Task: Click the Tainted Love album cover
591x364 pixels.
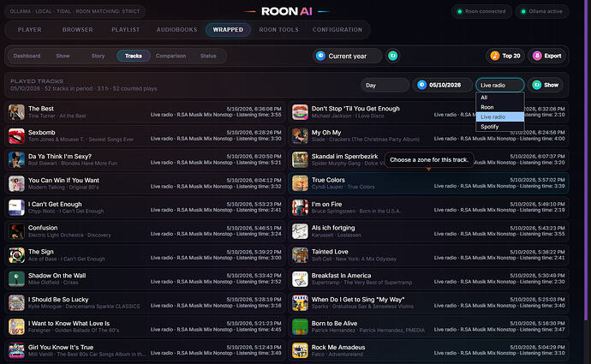Action: (x=300, y=255)
